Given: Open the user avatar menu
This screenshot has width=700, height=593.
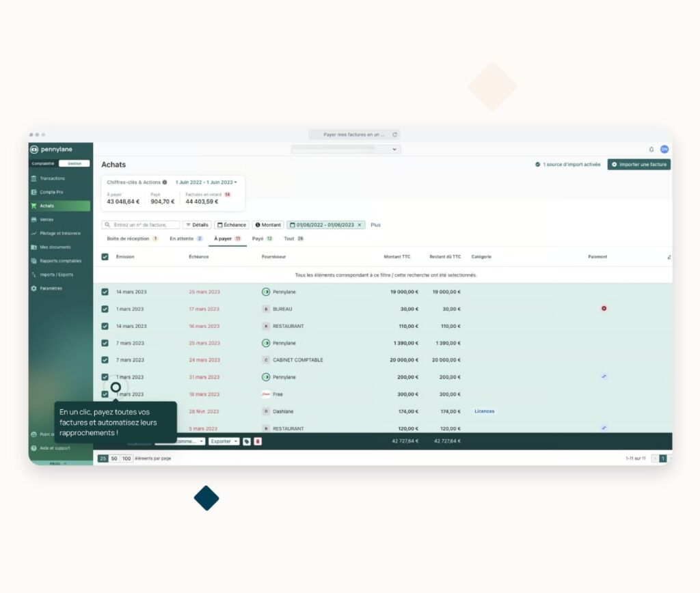Looking at the screenshot, I should click(664, 150).
